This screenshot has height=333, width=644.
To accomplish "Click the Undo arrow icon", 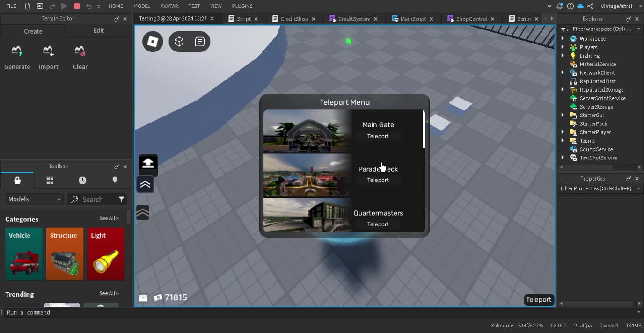I will 89,6.
